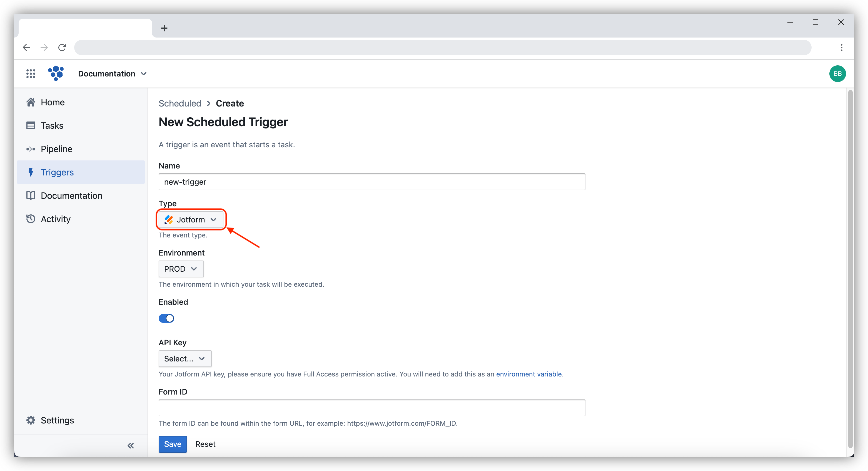Follow the environment variable link
Viewport: 868px width, 471px height.
pos(528,374)
